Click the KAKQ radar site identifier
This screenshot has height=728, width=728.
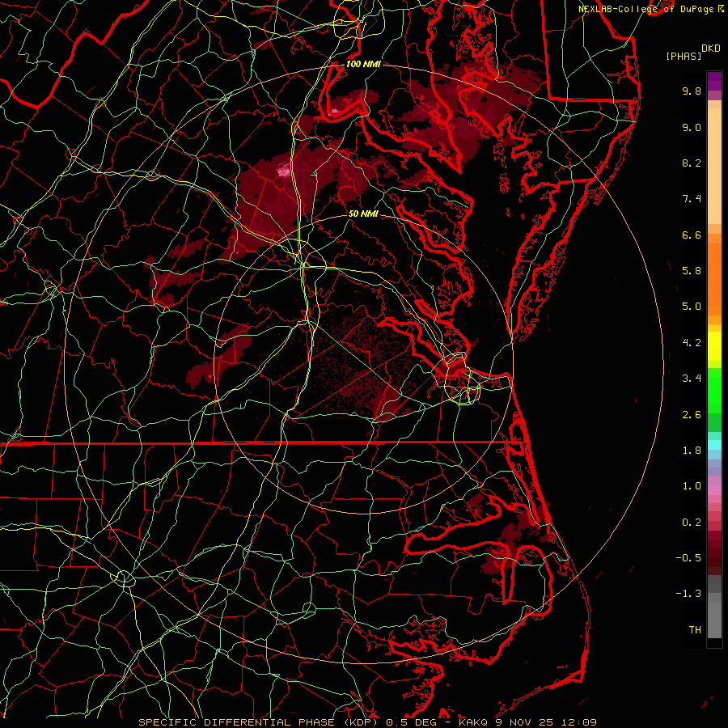pos(473,722)
